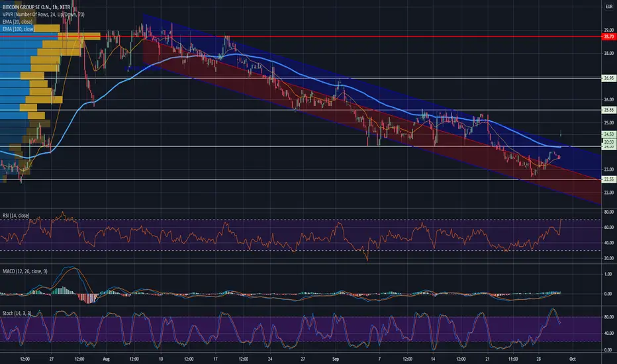Click the 10 date label on time axis
The width and height of the screenshot is (617, 364).
click(x=161, y=359)
